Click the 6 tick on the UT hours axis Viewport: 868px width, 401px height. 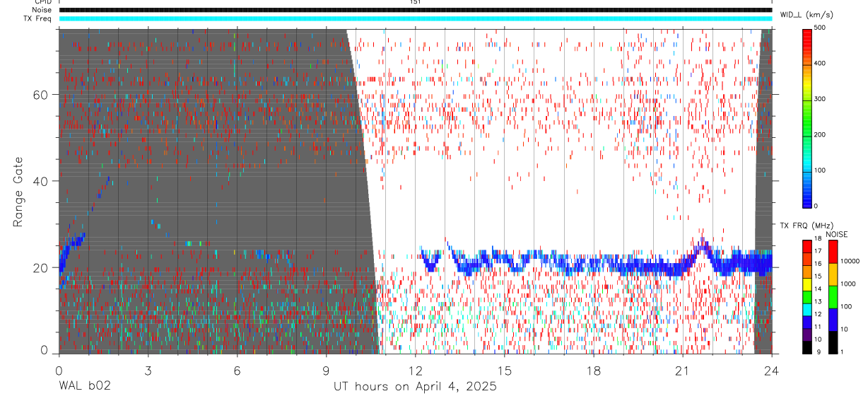(237, 371)
